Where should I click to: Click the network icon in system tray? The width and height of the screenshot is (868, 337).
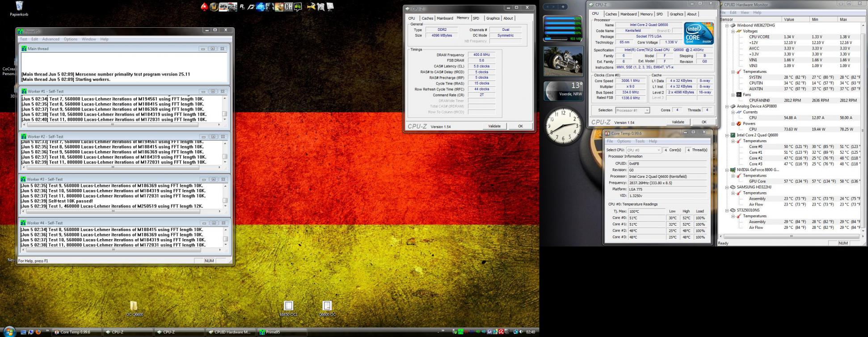click(x=515, y=332)
